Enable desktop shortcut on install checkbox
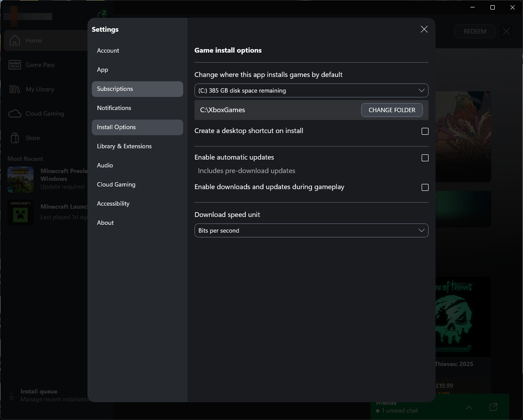Viewport: 523px width, 420px height. 425,131
